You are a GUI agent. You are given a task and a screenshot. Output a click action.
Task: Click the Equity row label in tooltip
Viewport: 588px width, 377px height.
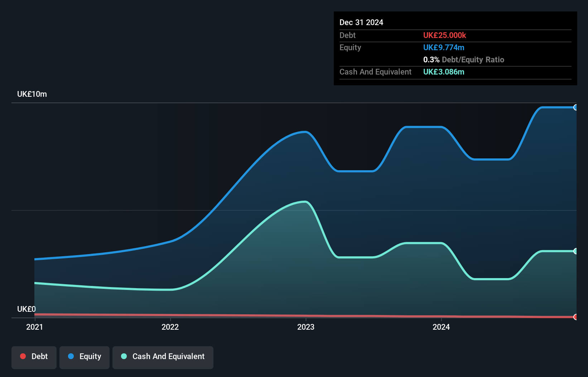(x=350, y=47)
